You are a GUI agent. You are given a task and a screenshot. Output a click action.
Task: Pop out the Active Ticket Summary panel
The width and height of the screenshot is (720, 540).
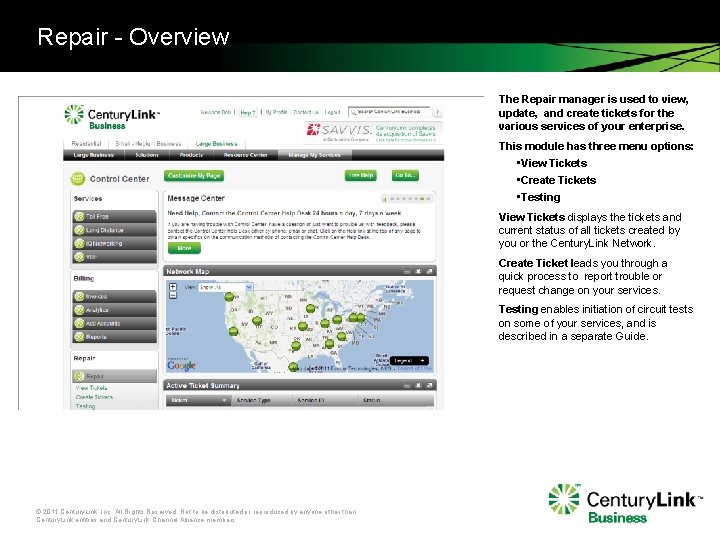(x=429, y=385)
